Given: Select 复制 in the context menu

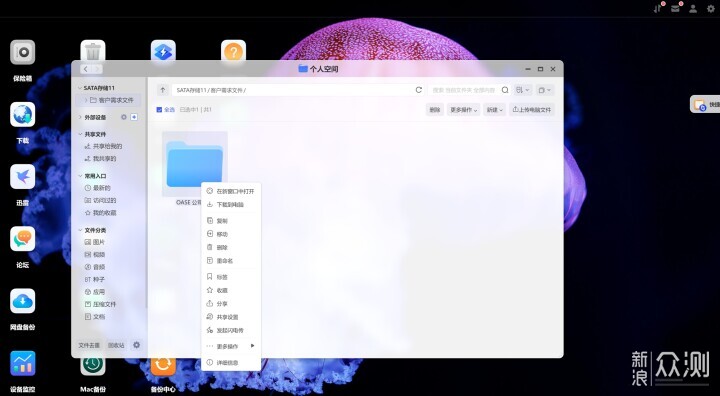Looking at the screenshot, I should click(x=231, y=221).
